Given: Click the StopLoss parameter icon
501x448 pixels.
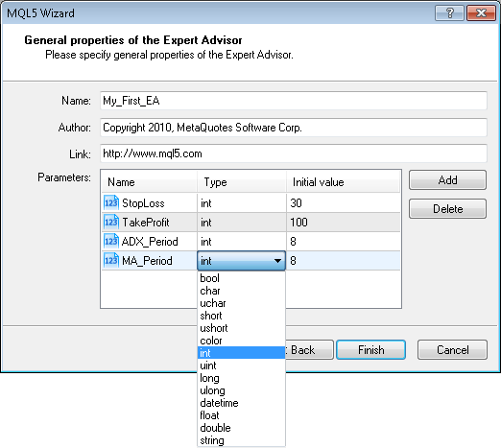Looking at the screenshot, I should 111,203.
